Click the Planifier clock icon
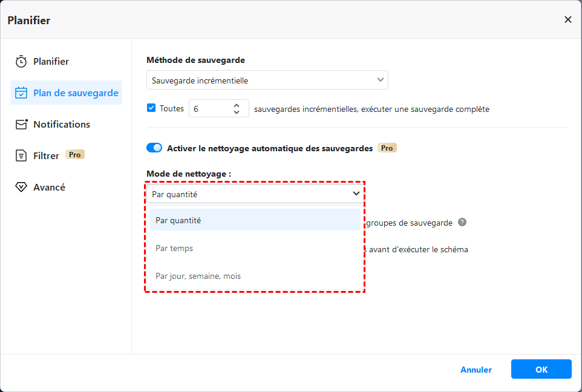This screenshot has width=582, height=392. click(x=21, y=62)
